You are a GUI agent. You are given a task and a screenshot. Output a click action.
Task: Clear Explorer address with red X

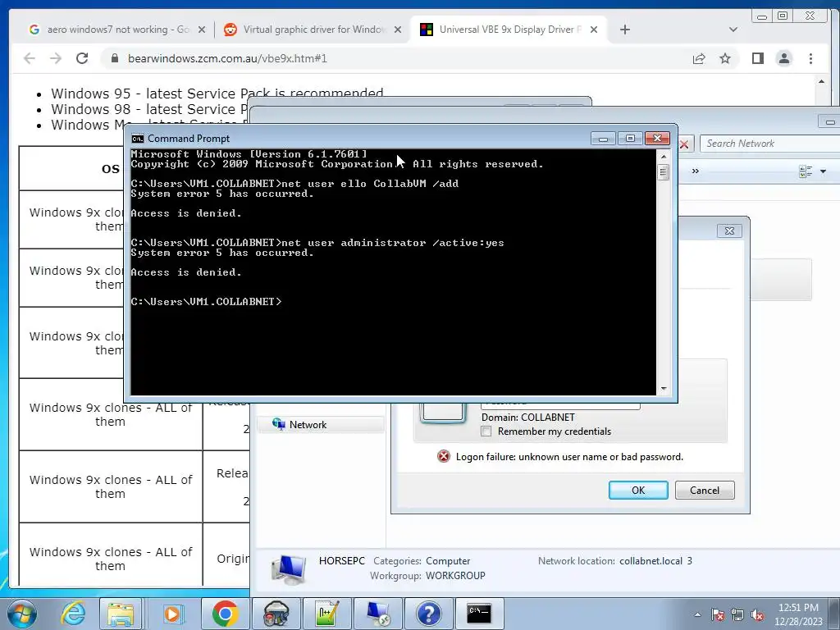(x=684, y=144)
